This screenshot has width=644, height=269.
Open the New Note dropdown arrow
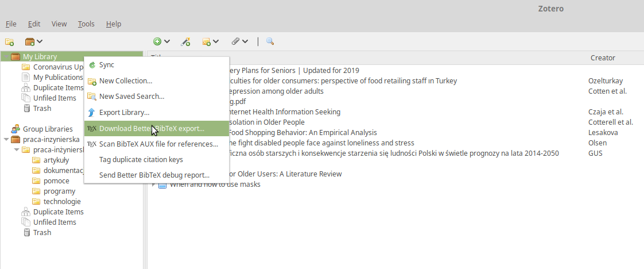[216, 41]
